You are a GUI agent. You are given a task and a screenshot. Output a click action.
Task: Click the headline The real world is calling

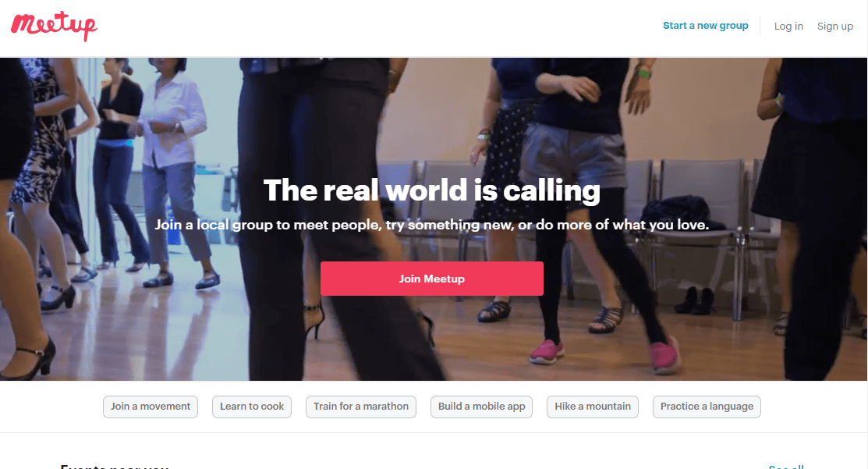click(432, 190)
